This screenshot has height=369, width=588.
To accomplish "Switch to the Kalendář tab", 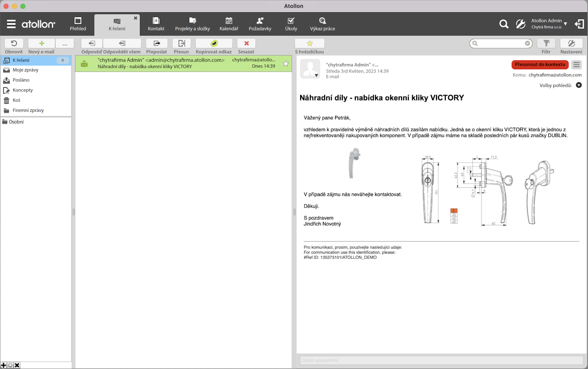I will (229, 24).
